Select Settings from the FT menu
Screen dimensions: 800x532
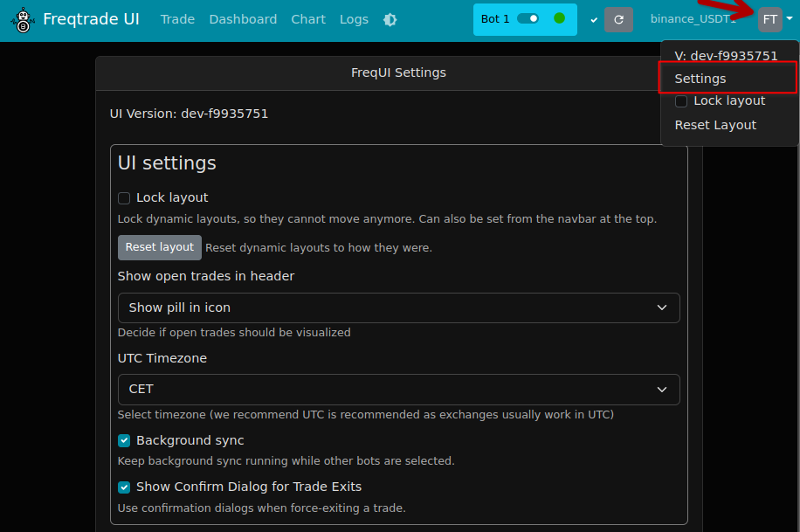[700, 78]
